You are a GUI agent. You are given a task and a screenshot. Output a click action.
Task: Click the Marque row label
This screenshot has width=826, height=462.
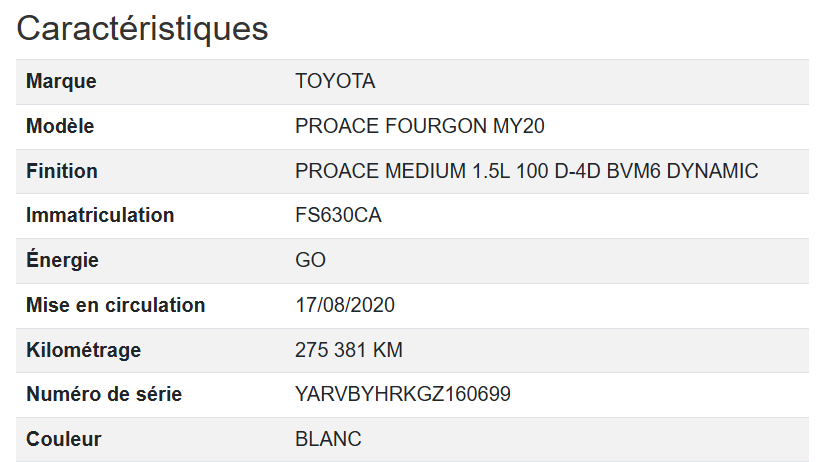coord(61,82)
